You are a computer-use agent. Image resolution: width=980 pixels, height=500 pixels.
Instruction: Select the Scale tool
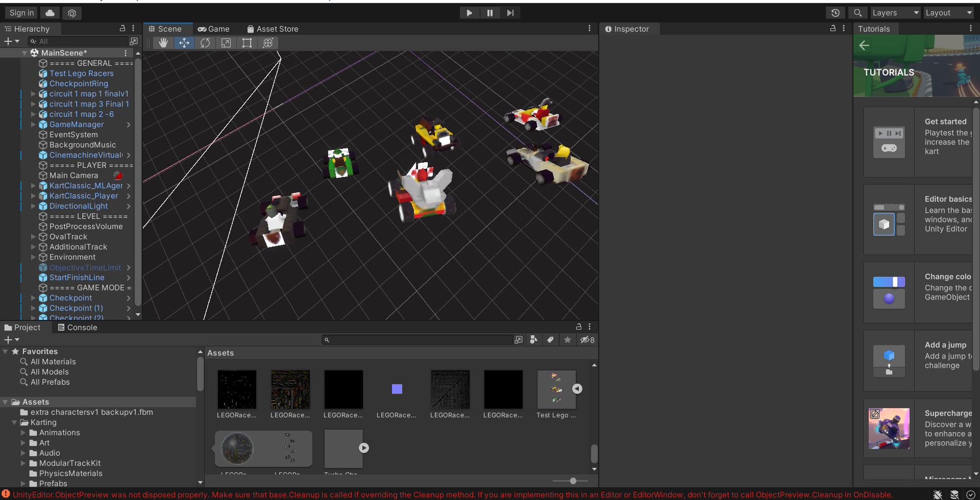click(226, 43)
